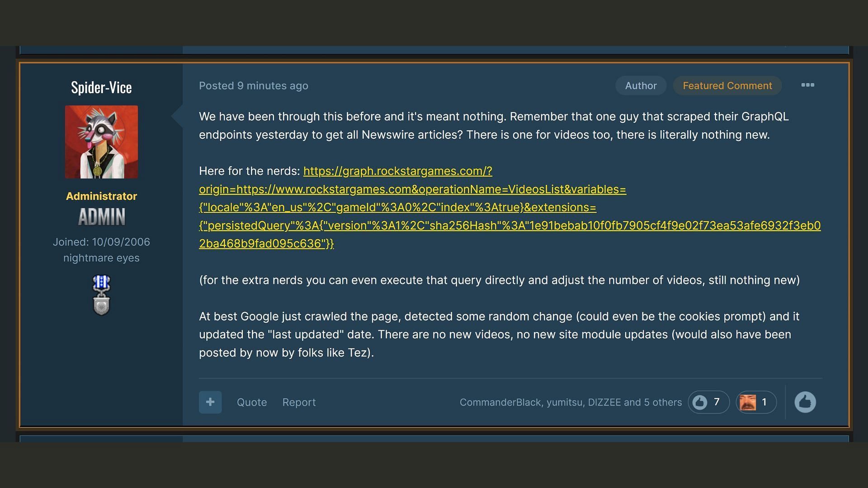
Task: Click the Report button on the post
Action: coord(299,402)
